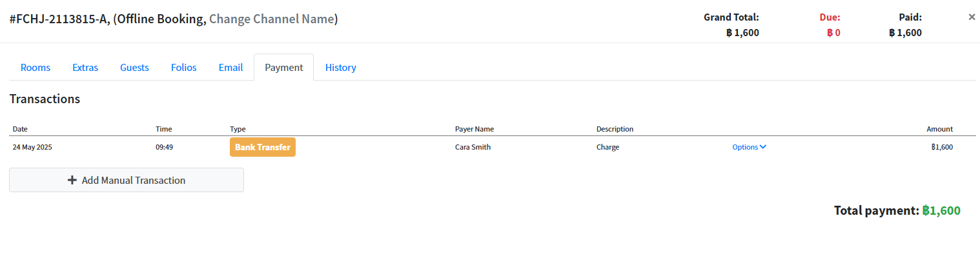Switch to the Email tab
Image resolution: width=980 pixels, height=267 pixels.
pyautogui.click(x=230, y=67)
